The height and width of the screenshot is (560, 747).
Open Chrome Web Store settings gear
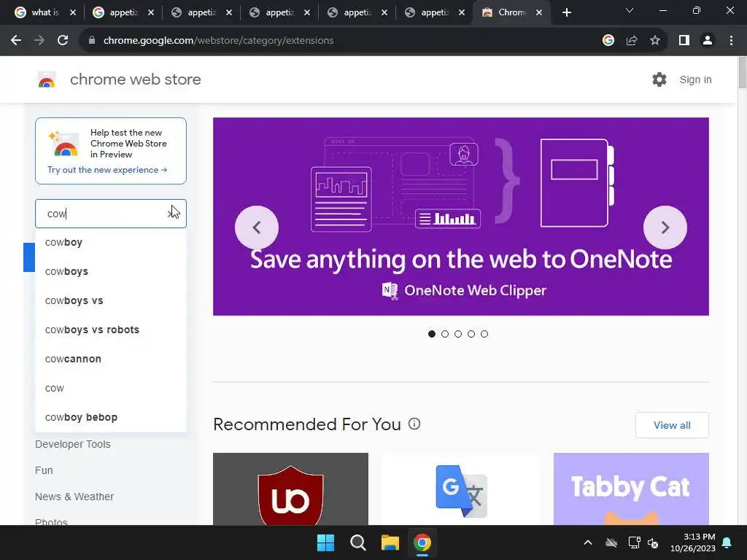tap(659, 79)
